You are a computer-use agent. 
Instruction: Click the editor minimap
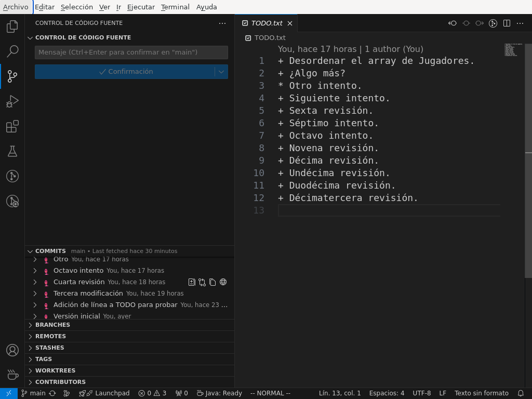(x=512, y=50)
